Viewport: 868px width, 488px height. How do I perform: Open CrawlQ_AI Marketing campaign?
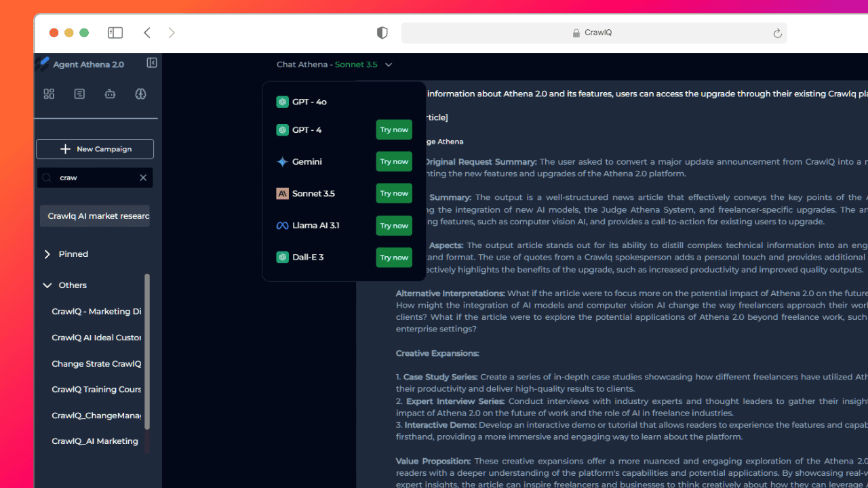(95, 441)
